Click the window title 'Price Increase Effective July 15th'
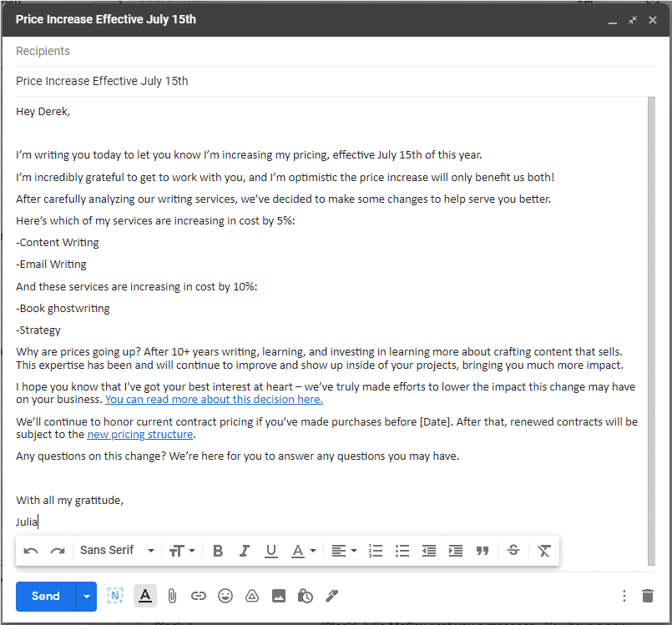Image resolution: width=672 pixels, height=625 pixels. (x=106, y=19)
